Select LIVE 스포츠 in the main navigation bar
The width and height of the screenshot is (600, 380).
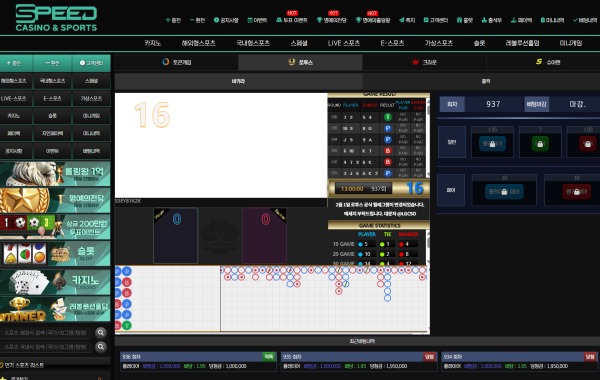click(344, 43)
